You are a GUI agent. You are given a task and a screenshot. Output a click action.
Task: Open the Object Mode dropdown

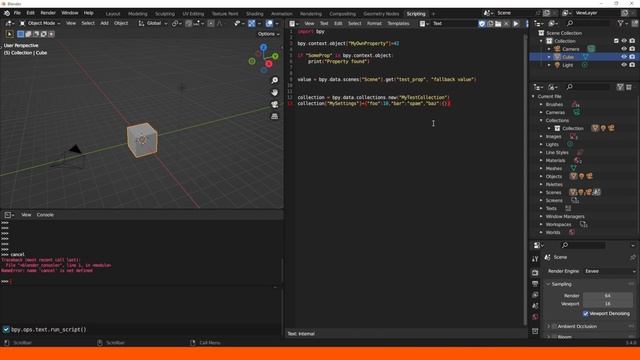[x=40, y=23]
